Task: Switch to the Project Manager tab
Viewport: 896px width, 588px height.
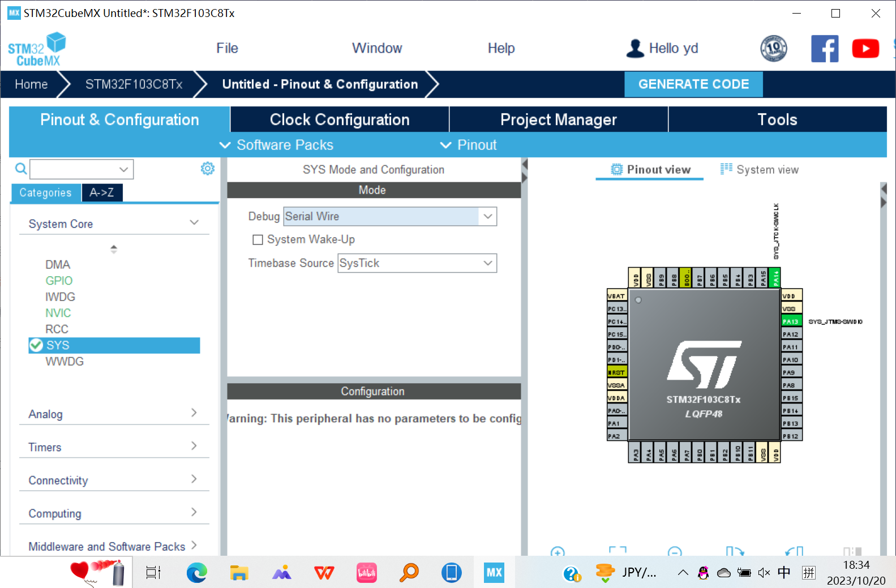Action: pos(559,119)
